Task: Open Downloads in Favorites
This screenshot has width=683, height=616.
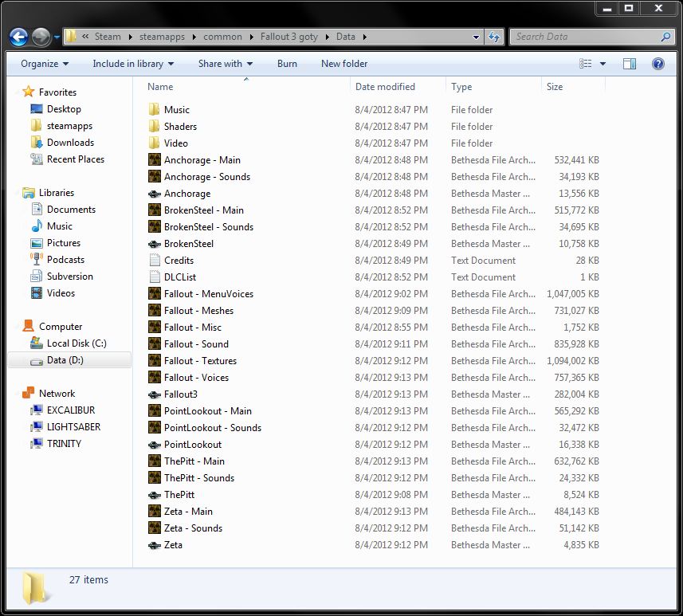Action: (x=70, y=143)
